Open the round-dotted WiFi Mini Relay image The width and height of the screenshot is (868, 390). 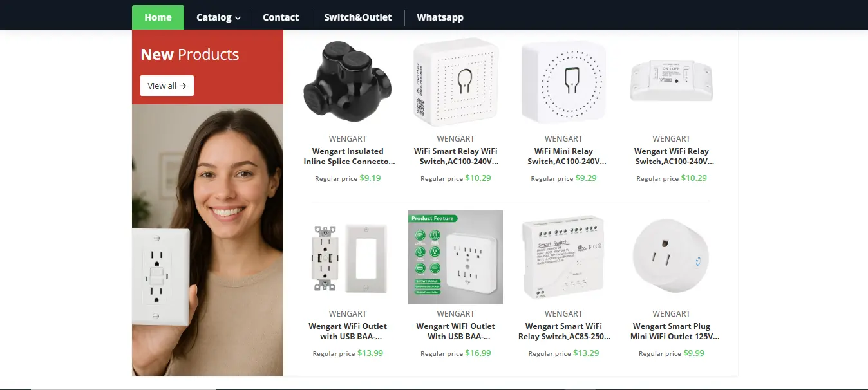[563, 82]
